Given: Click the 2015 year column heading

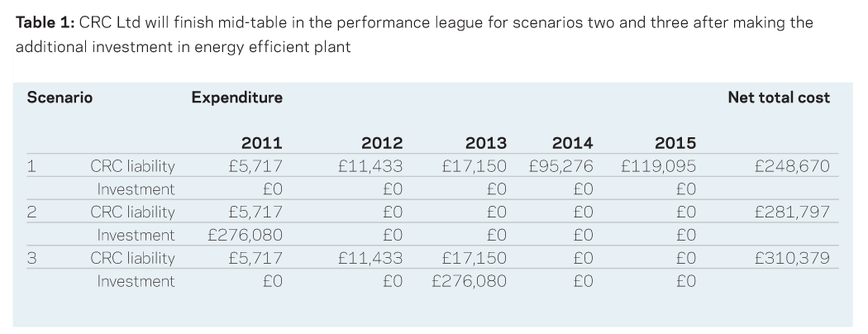Looking at the screenshot, I should pos(675,143).
